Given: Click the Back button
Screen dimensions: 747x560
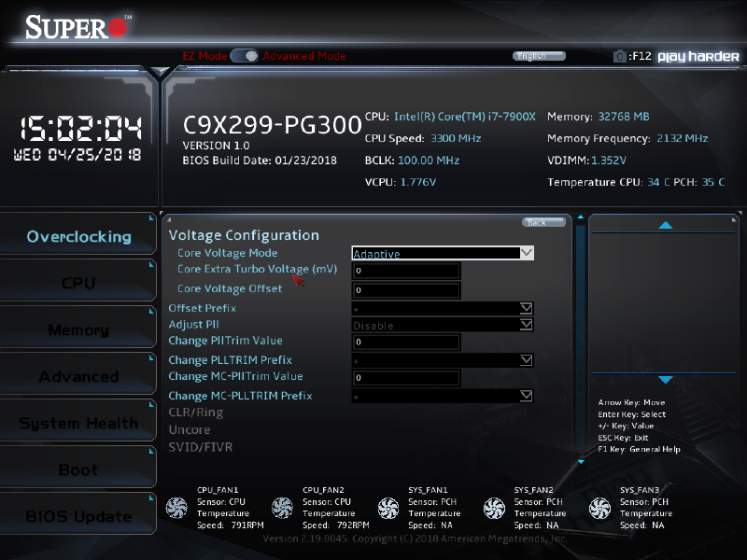Looking at the screenshot, I should [543, 222].
